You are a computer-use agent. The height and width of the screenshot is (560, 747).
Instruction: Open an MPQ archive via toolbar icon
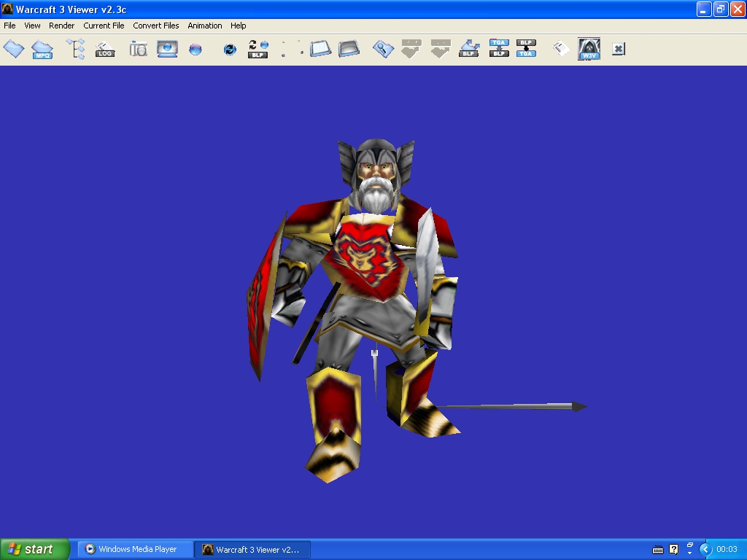pos(42,49)
